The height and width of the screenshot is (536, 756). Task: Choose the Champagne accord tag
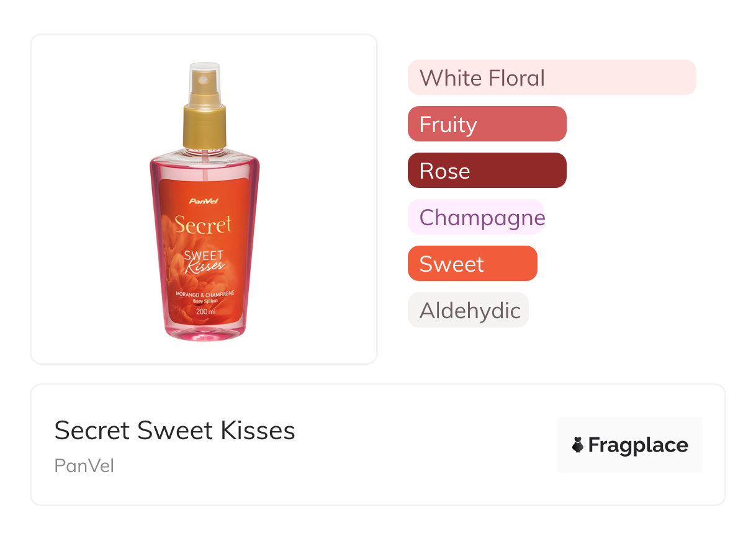pyautogui.click(x=475, y=217)
